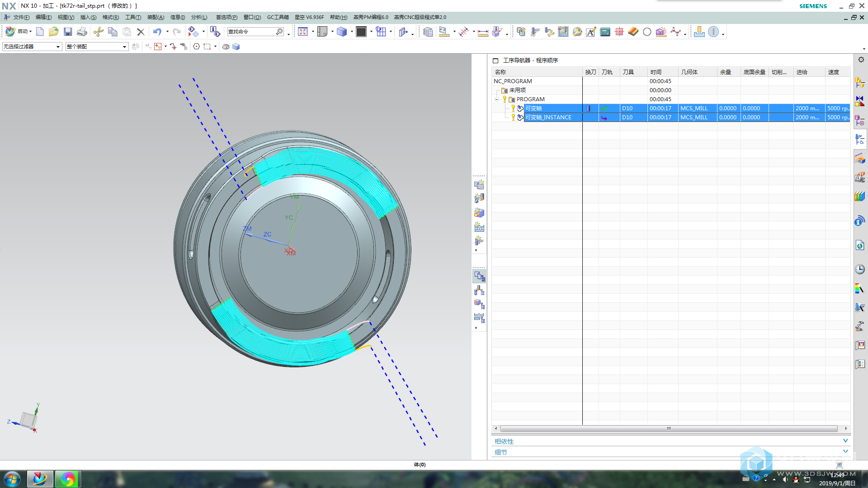
Task: Open the 分析(L) menu
Action: (199, 17)
